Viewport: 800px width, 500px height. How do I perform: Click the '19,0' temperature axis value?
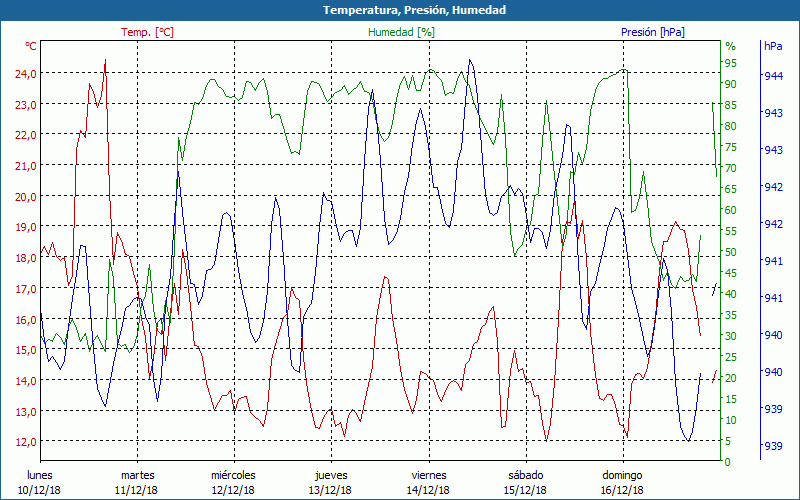pos(26,227)
